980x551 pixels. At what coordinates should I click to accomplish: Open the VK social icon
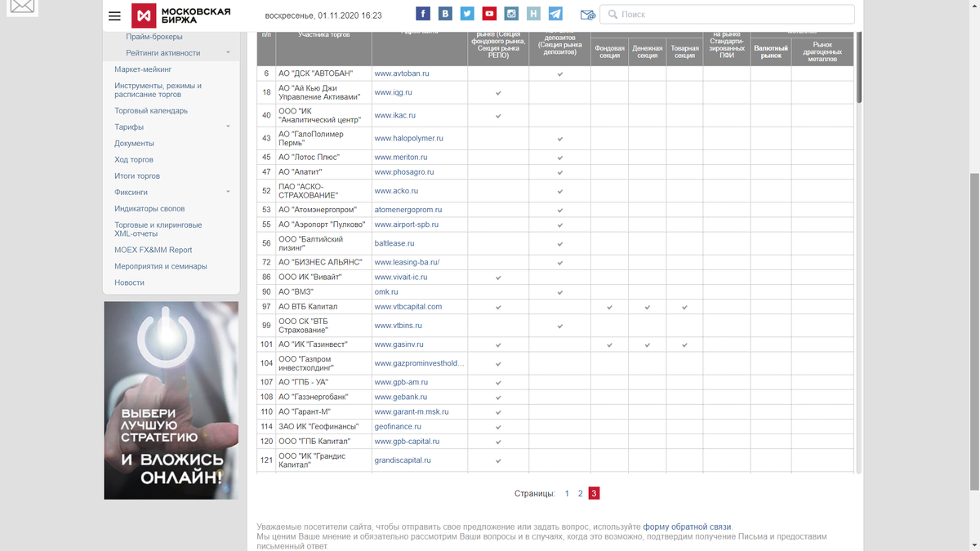click(x=445, y=14)
